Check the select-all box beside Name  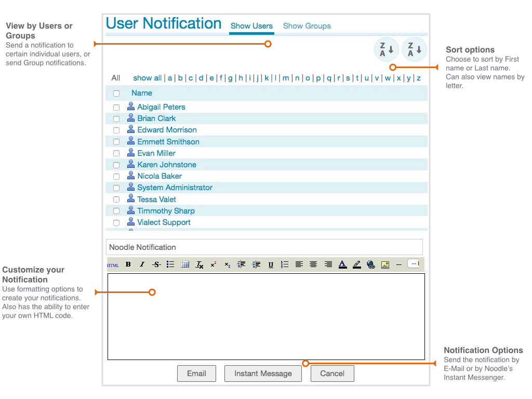116,94
